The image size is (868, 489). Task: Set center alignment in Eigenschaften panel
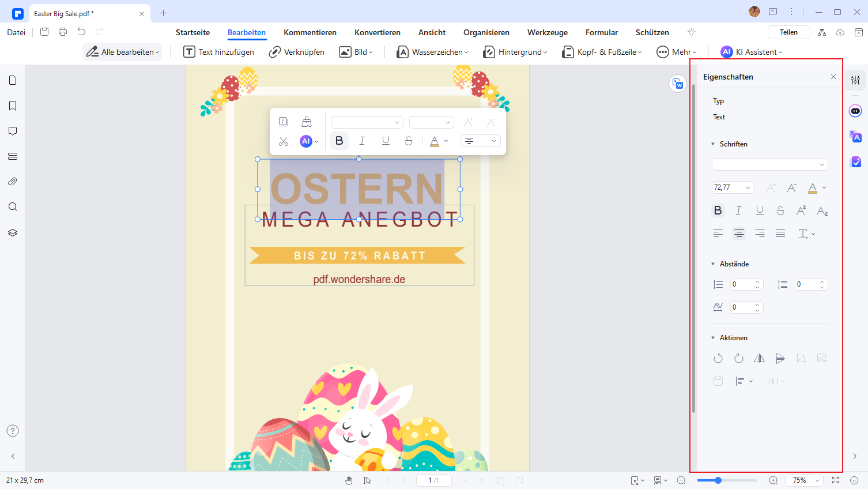click(x=739, y=234)
